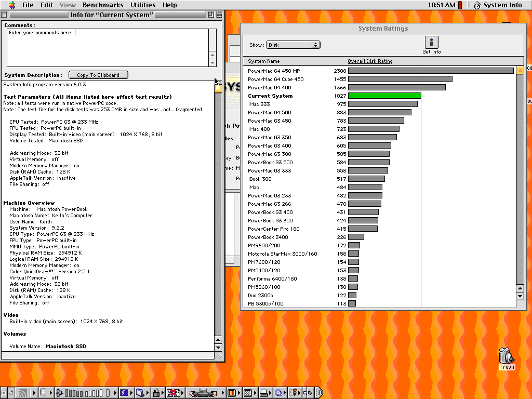Select the "iBook 300" row
532x399 pixels.
(x=379, y=179)
